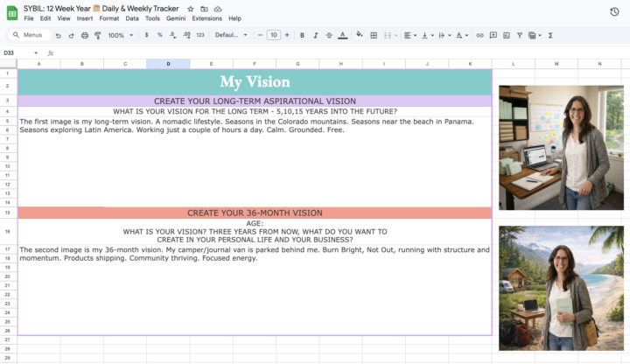
Task: Toggle strikethrough formatting
Action: (328, 35)
